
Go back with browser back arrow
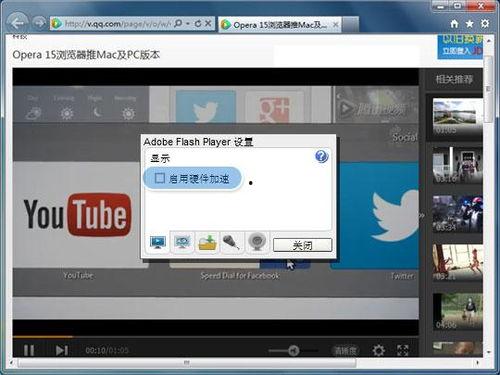click(x=17, y=23)
